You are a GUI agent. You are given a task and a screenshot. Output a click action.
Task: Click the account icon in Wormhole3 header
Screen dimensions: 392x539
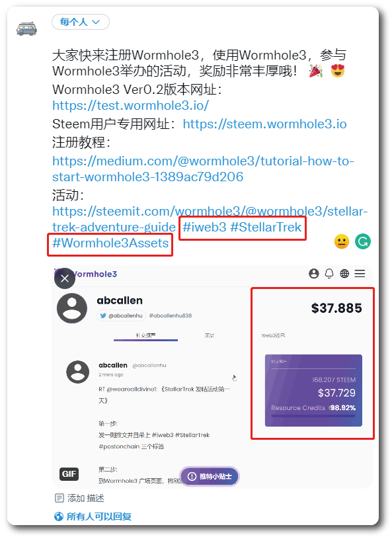point(314,274)
